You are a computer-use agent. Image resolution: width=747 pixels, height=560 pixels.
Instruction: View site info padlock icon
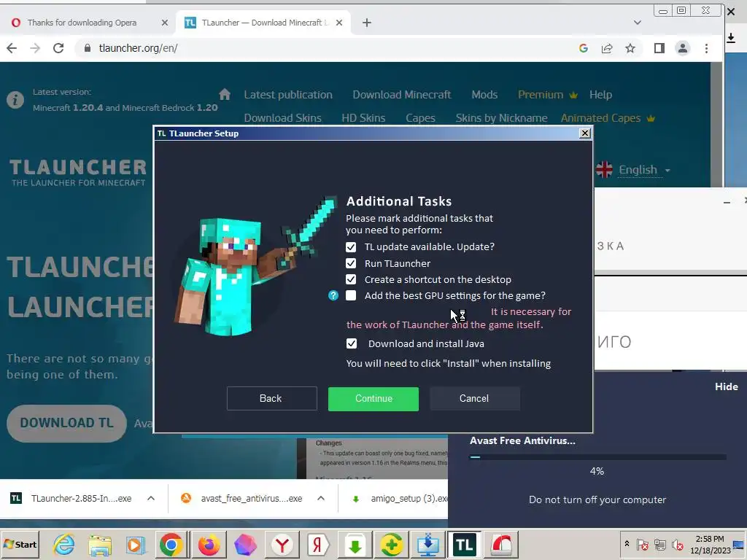click(88, 48)
